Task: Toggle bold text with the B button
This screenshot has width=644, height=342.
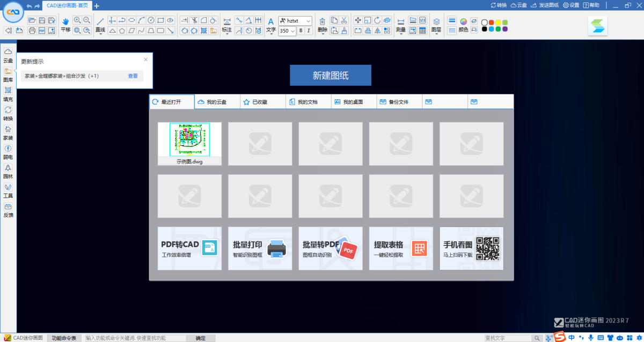Action: point(301,31)
